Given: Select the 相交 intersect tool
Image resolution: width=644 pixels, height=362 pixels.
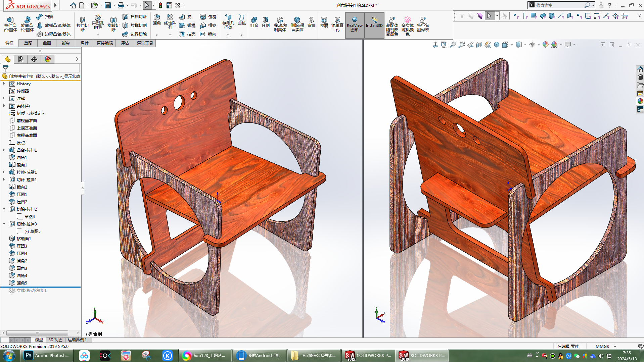Looking at the screenshot, I should (208, 25).
